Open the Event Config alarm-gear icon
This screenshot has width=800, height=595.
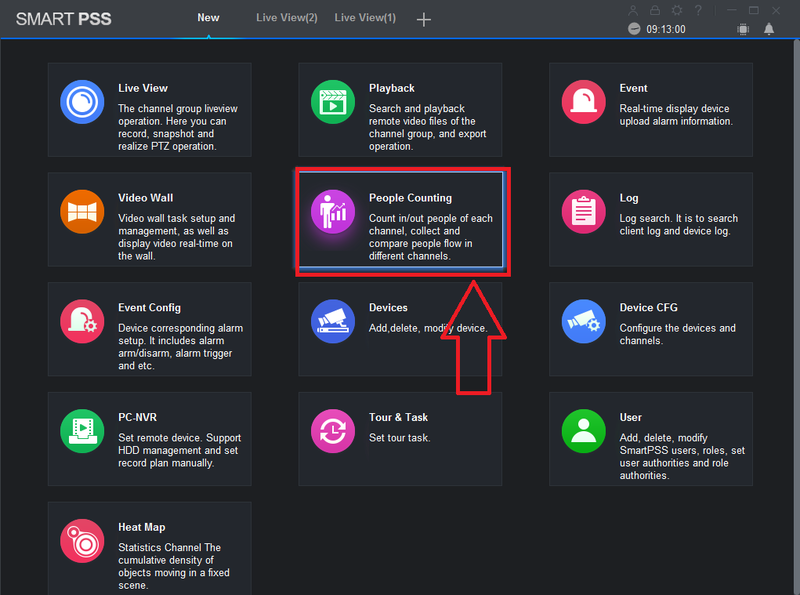82,321
